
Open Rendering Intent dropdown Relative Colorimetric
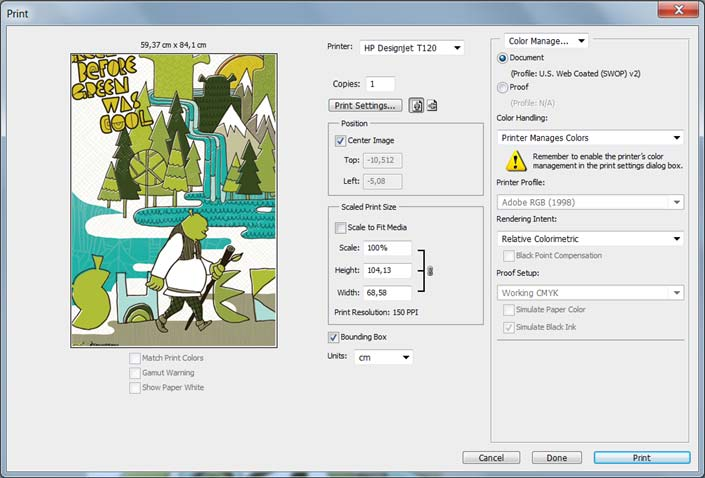(590, 239)
